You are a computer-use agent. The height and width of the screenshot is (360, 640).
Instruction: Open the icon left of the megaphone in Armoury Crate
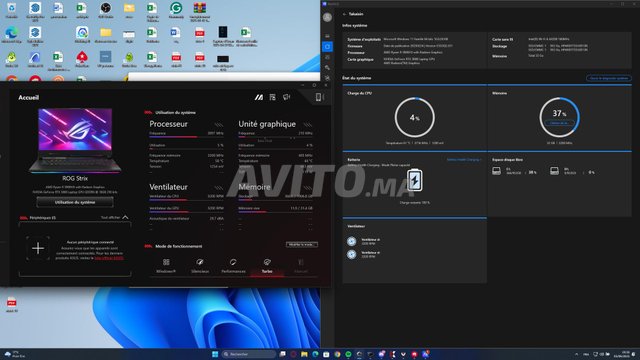(x=273, y=97)
